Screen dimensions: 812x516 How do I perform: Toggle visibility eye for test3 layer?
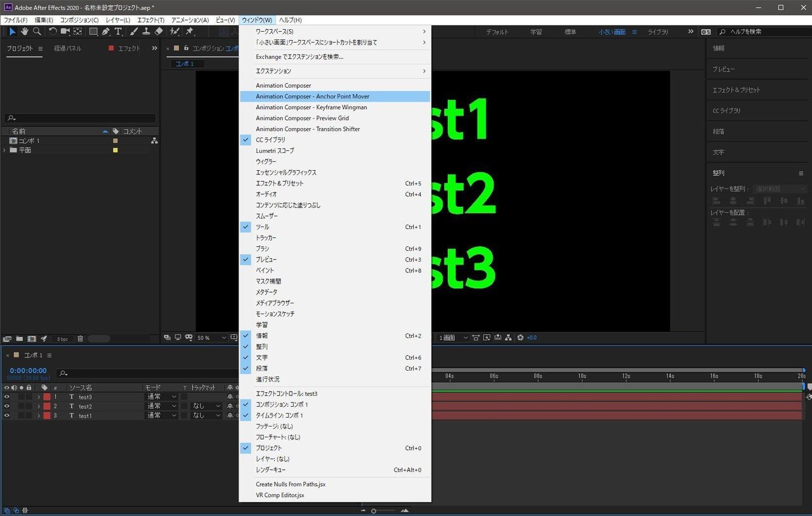click(x=7, y=397)
